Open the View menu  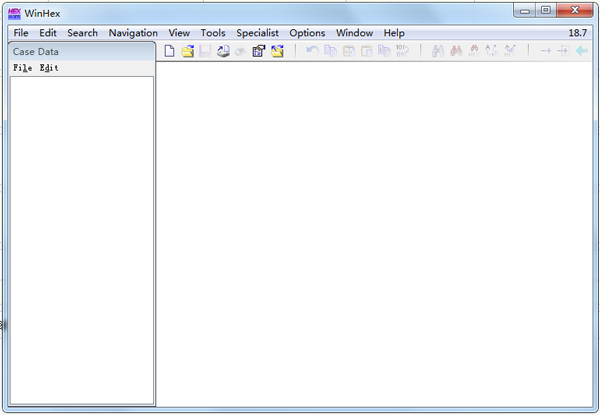179,33
